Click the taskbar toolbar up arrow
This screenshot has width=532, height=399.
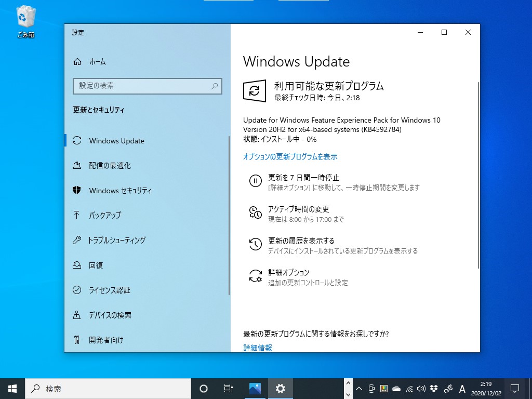click(x=348, y=383)
